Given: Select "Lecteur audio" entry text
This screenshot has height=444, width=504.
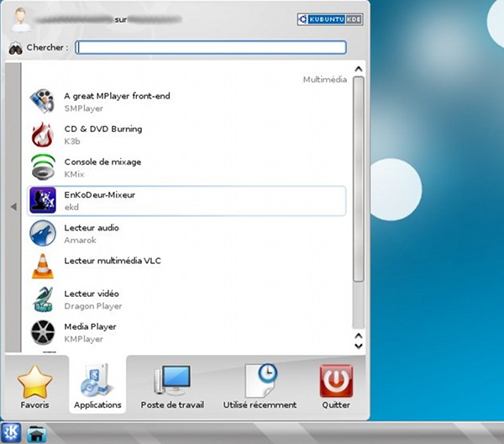Looking at the screenshot, I should pyautogui.click(x=92, y=228).
